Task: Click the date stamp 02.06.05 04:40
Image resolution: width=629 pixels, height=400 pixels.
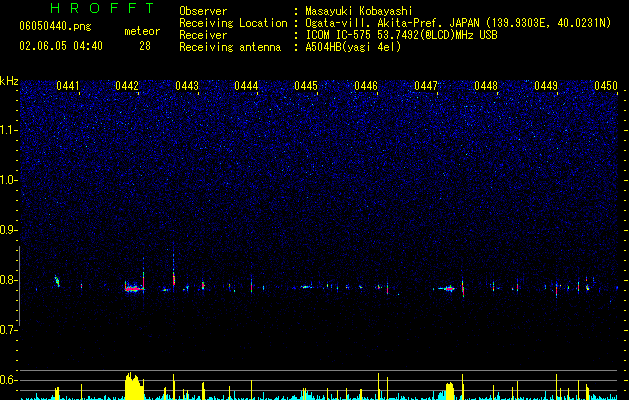Action: pos(61,46)
